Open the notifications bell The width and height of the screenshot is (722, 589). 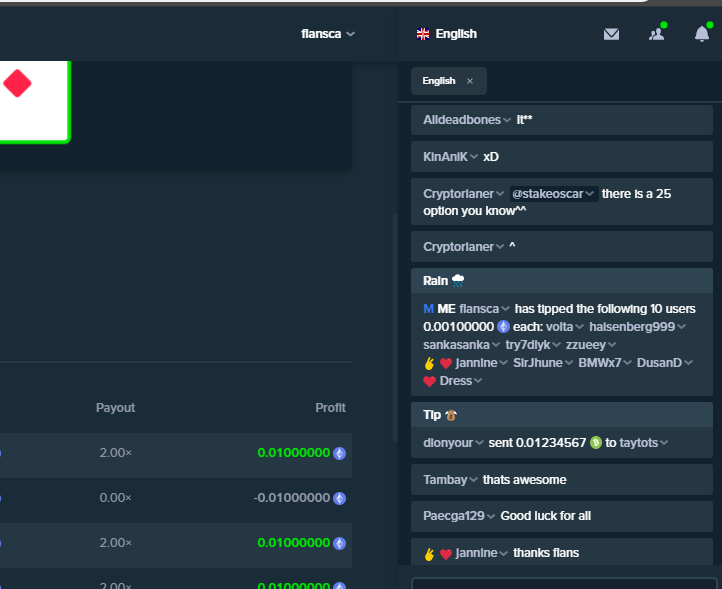pos(702,34)
